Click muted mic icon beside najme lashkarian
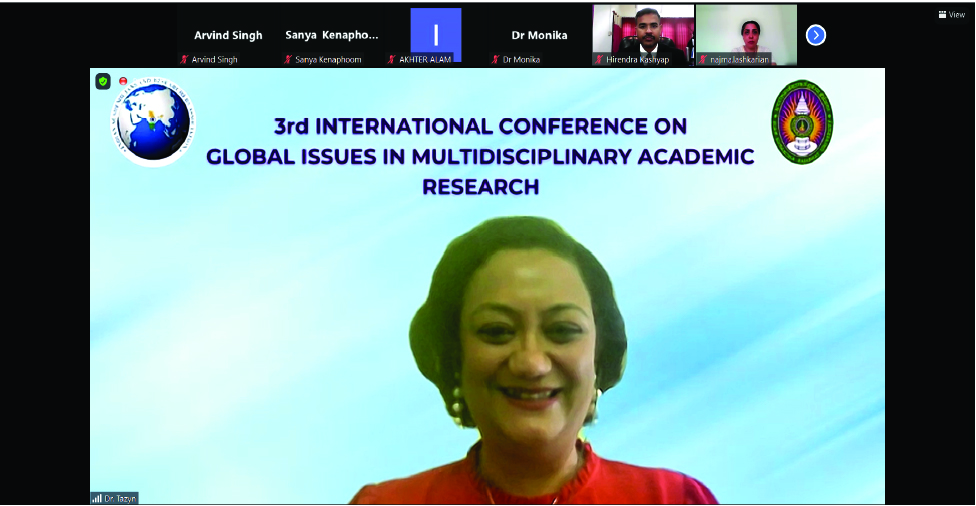The height and width of the screenshot is (506, 976). pyautogui.click(x=703, y=60)
